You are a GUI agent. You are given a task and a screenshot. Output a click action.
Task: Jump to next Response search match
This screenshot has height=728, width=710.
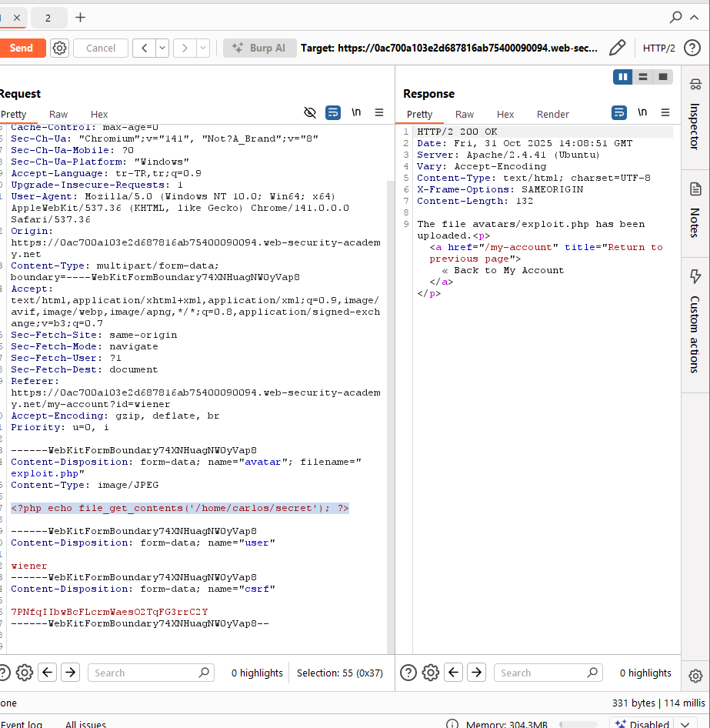click(477, 673)
